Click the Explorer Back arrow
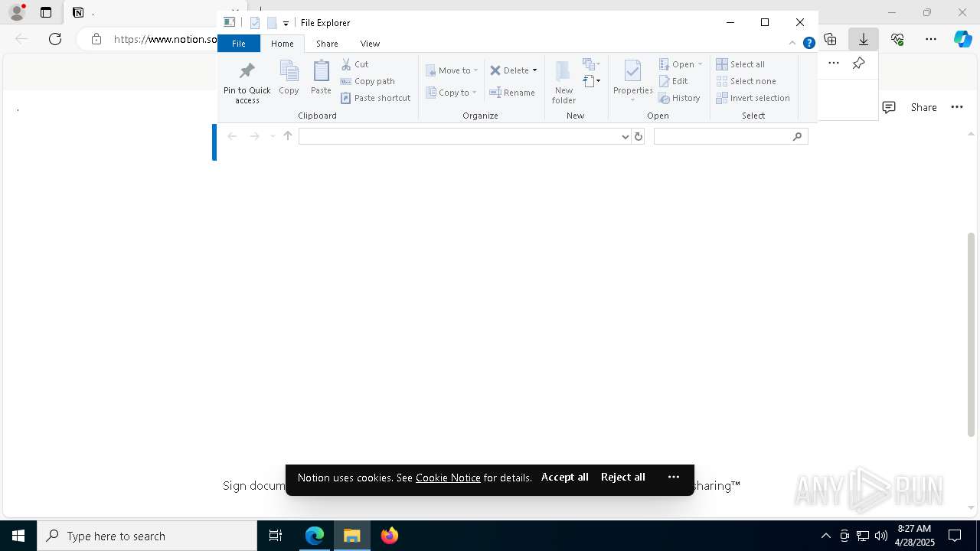The height and width of the screenshot is (551, 980). 232,136
